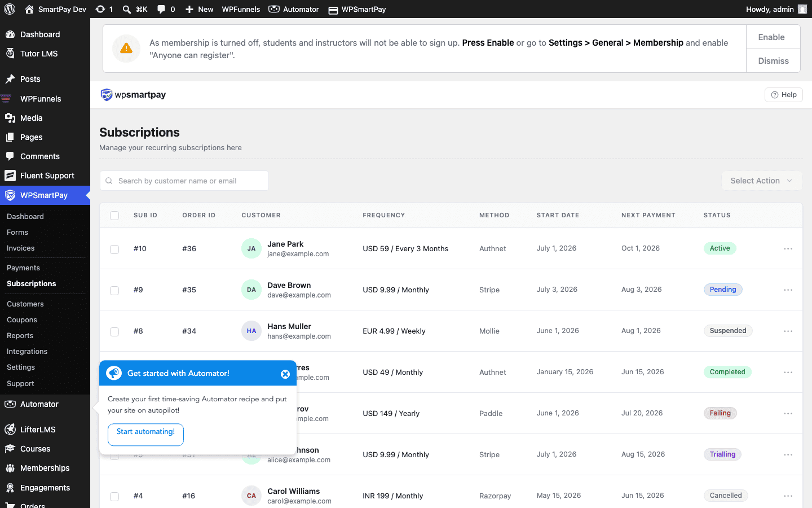Click Hans Muller's HA avatar
Screen dimensions: 812x508
pyautogui.click(x=251, y=331)
